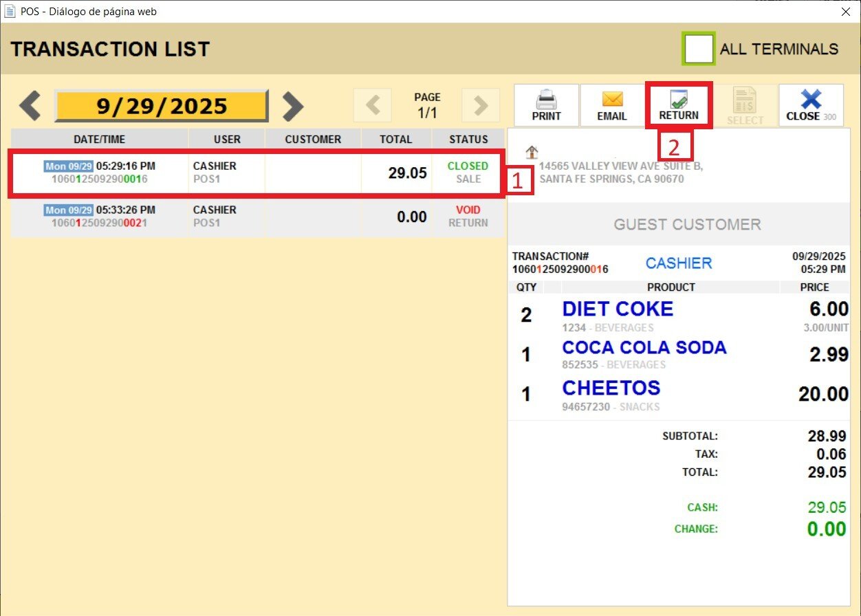Close the transaction list with blue X
Viewport: 861px width, 616px height.
[x=811, y=105]
